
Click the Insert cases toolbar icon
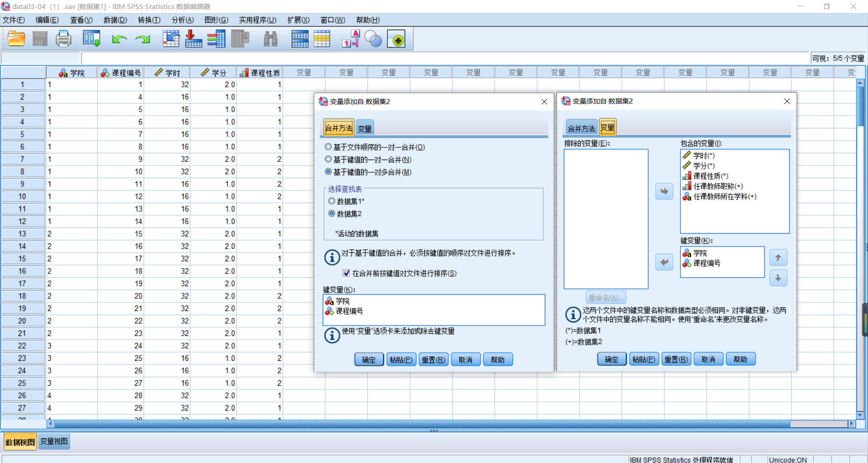tap(300, 39)
